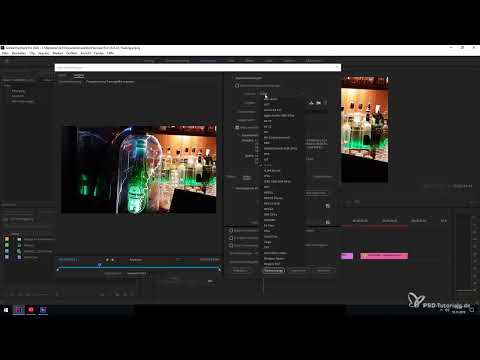Screen dimensions: 480x360
Task: Open the preview zoom level dropdown
Action: pos(136,260)
